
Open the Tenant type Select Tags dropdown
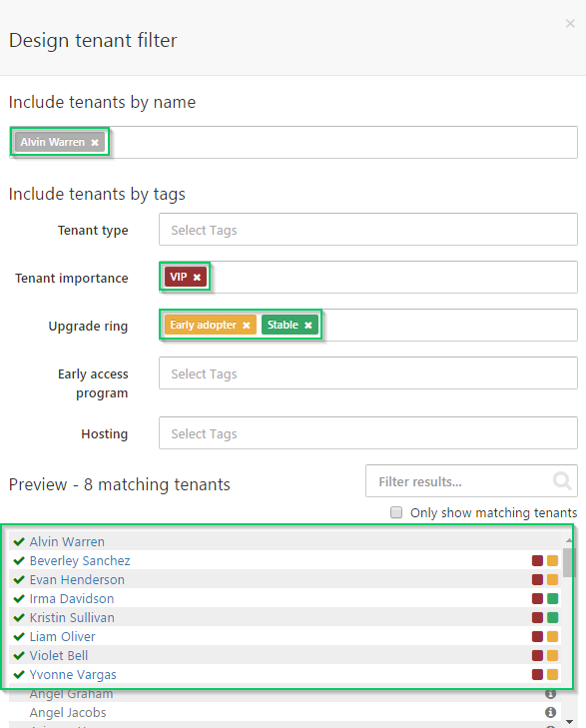[x=368, y=230]
